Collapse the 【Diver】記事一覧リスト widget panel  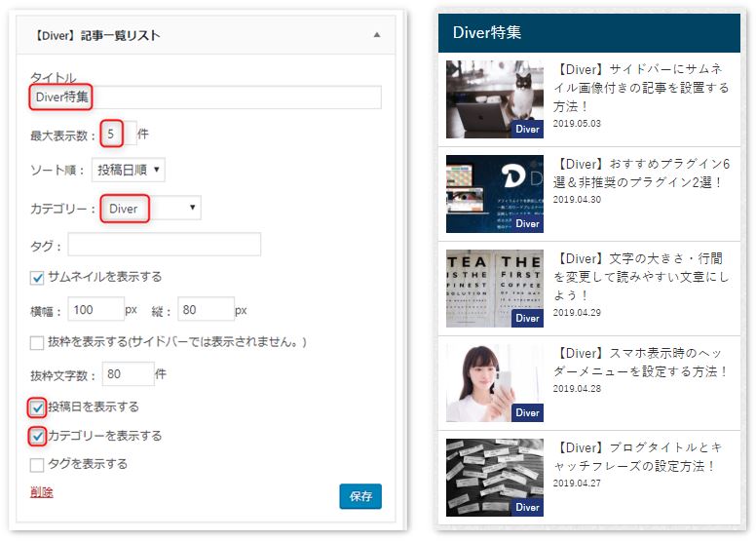(x=377, y=35)
